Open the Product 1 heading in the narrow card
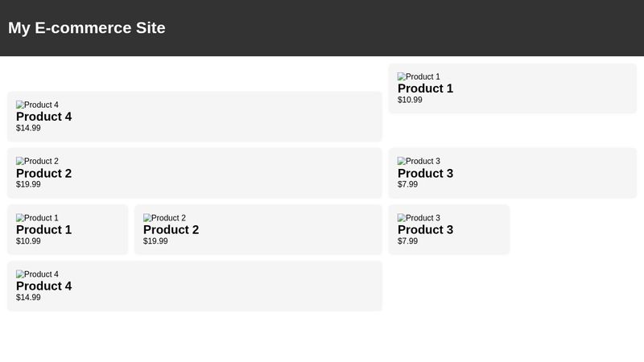 43,229
